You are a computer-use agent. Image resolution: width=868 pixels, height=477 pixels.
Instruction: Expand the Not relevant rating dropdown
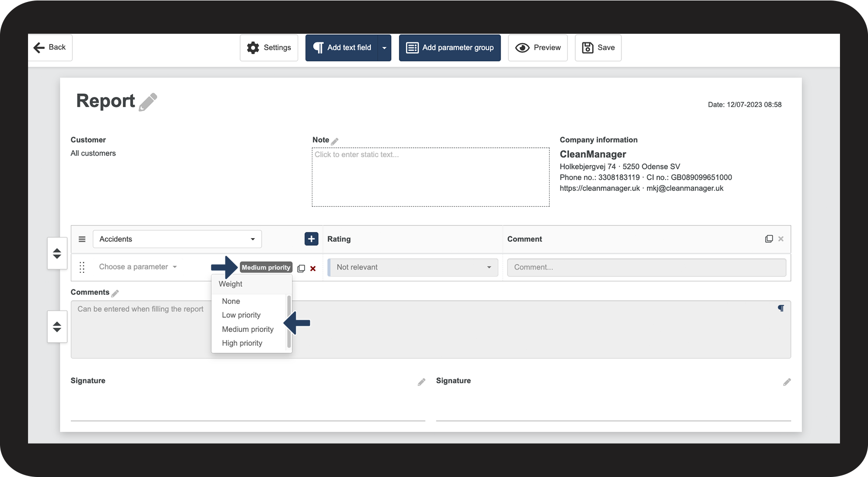pyautogui.click(x=413, y=267)
